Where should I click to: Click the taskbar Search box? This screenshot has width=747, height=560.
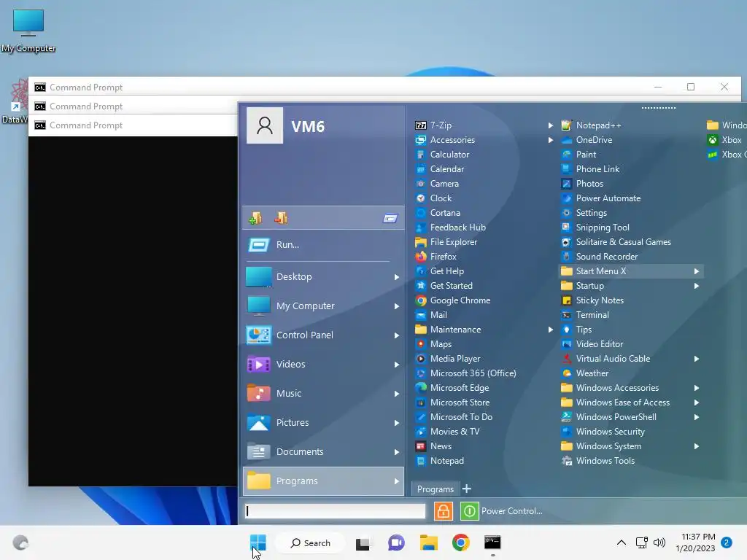coord(310,542)
